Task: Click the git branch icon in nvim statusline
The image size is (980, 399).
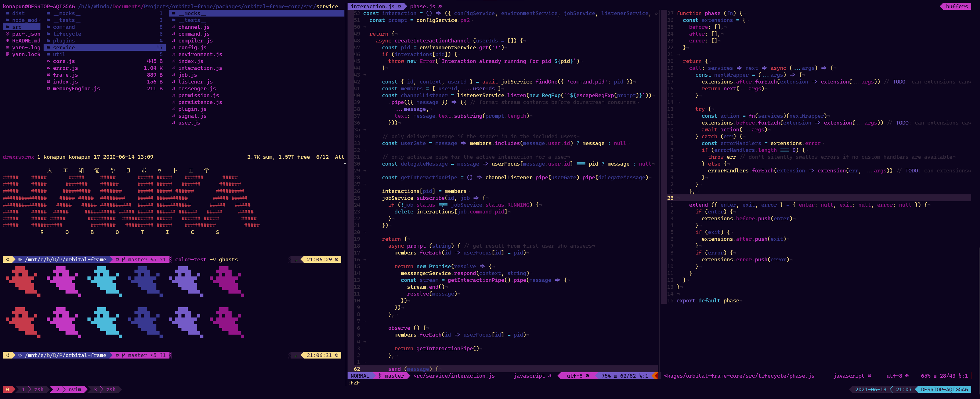Action: pyautogui.click(x=380, y=376)
